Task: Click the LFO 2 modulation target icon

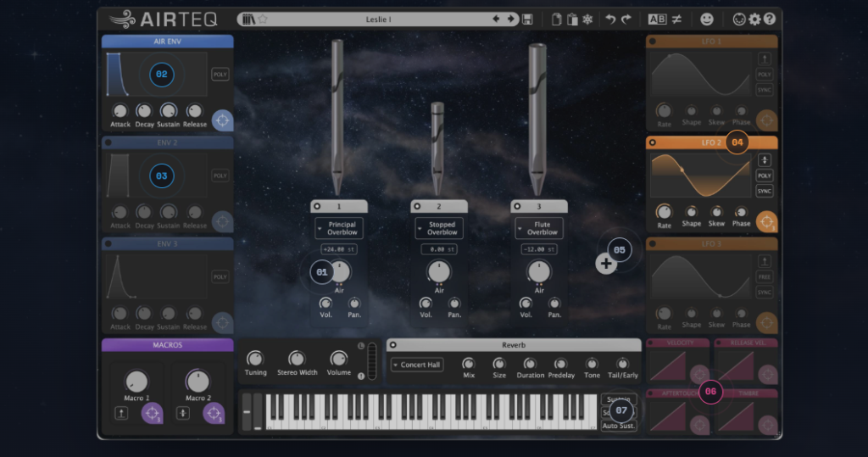Action: [766, 222]
